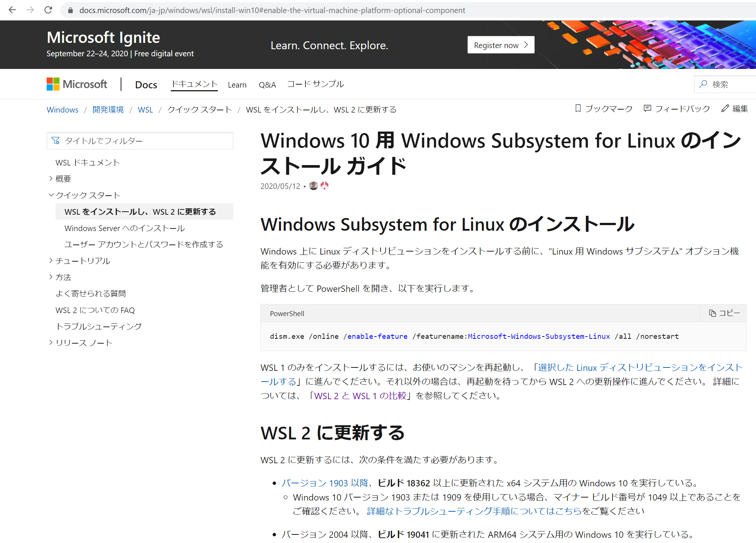Copy the PowerShell code with コピー
Screen dimensions: 756x543
[724, 313]
